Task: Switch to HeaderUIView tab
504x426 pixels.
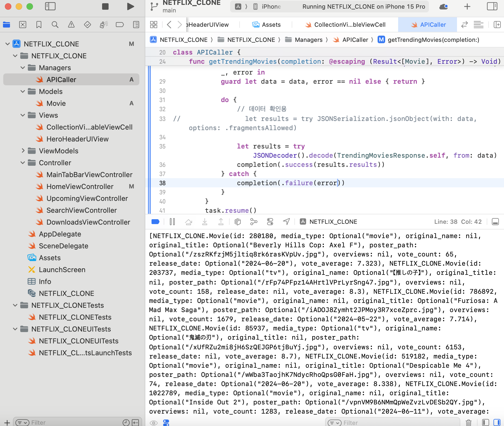Action: pos(207,25)
